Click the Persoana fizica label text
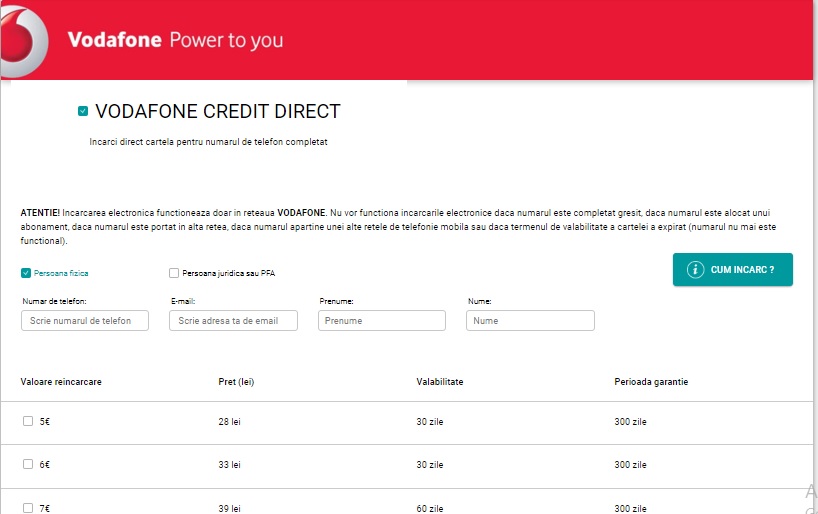 (x=61, y=273)
